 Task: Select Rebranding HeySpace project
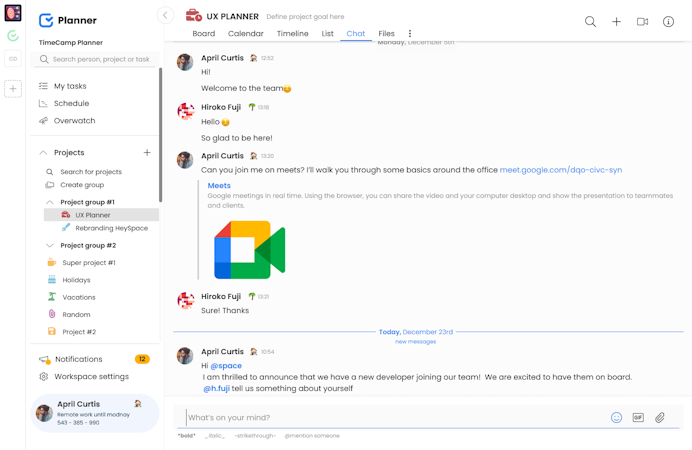[111, 228]
